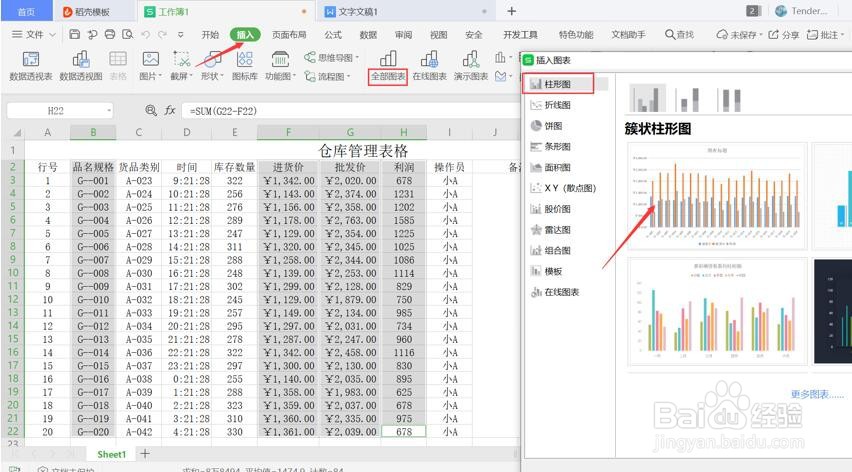Open online charts (在线图表) in ribbon
Screen dimensions: 852x472
(x=429, y=66)
